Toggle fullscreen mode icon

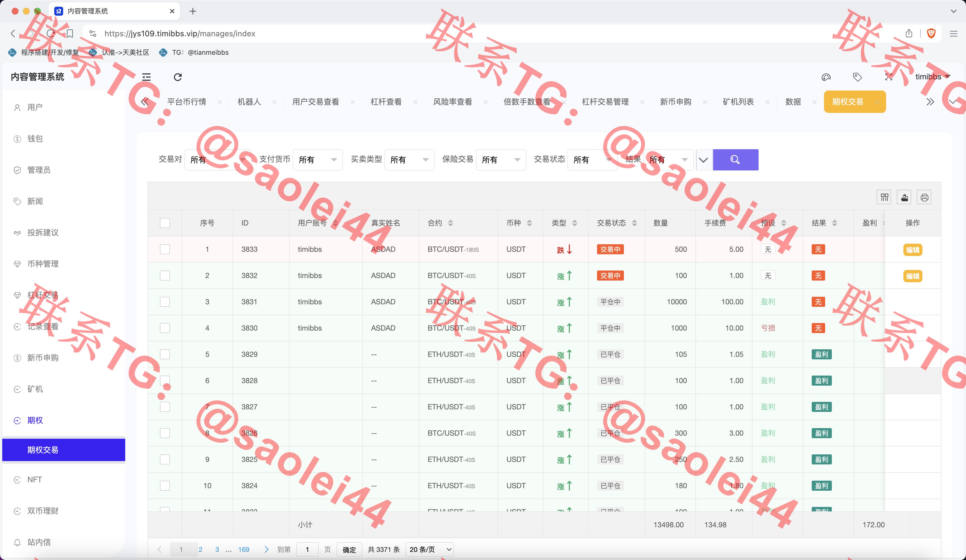tap(889, 77)
